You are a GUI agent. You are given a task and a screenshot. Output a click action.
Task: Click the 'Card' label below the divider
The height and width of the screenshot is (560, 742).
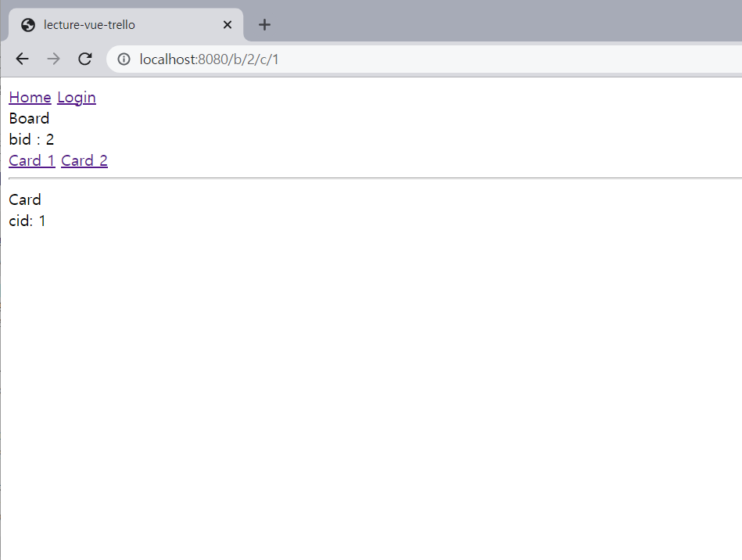(x=25, y=199)
